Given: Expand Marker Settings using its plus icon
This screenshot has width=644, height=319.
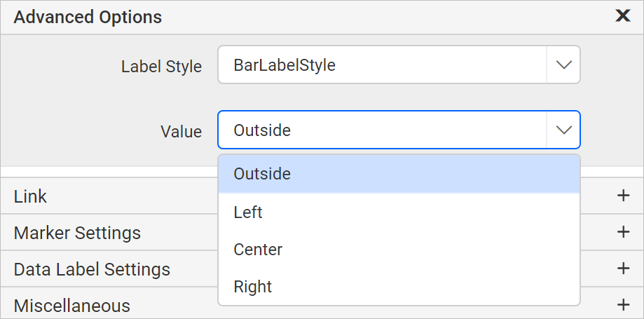Looking at the screenshot, I should pos(623,232).
